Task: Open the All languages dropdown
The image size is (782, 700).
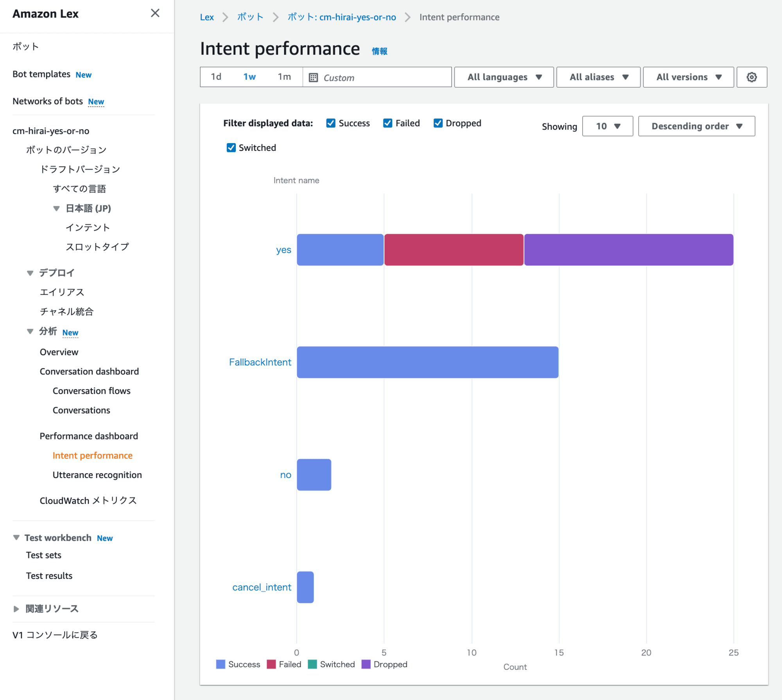Action: point(504,77)
